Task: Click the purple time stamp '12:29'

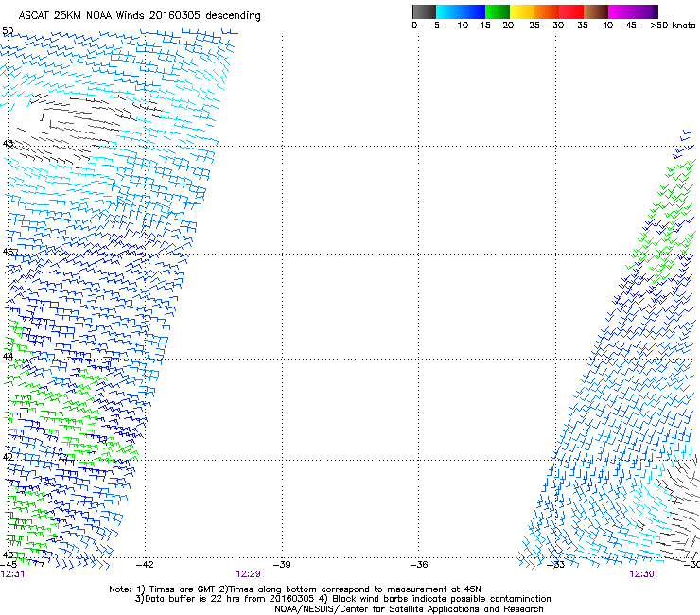Action: coord(248,574)
